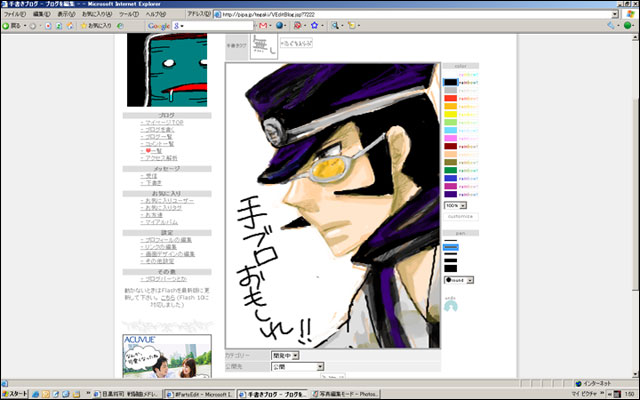Select the fourth thick pen size
The height and width of the screenshot is (400, 640).
451,260
